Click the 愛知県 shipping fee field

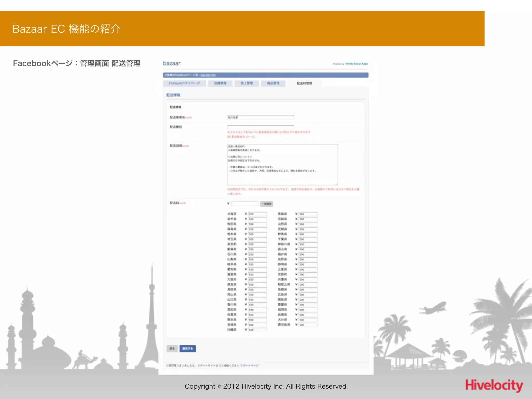coord(257,269)
